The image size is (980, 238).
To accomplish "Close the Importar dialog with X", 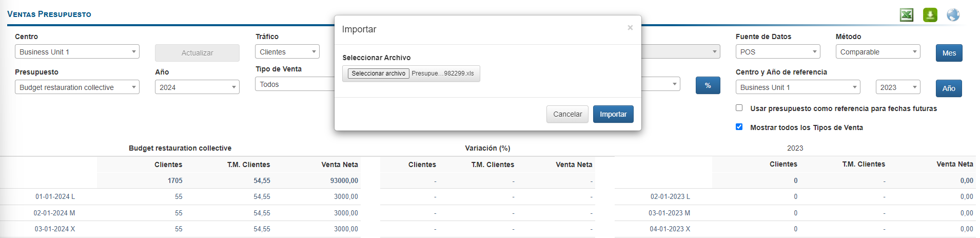I will coord(630,28).
